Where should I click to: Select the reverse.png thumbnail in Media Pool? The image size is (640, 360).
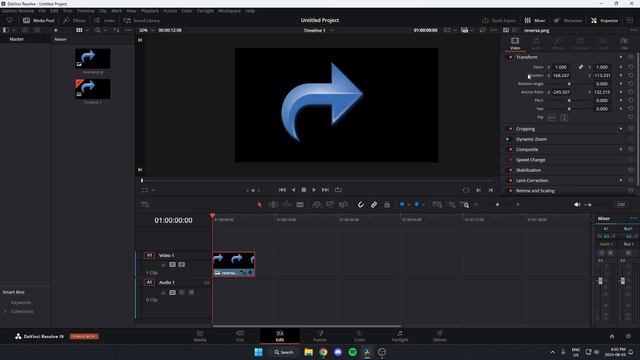pyautogui.click(x=93, y=58)
